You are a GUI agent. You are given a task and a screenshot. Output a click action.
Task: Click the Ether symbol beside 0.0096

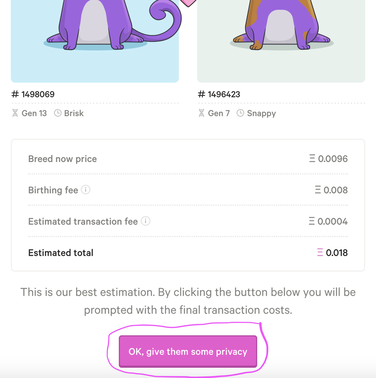312,158
